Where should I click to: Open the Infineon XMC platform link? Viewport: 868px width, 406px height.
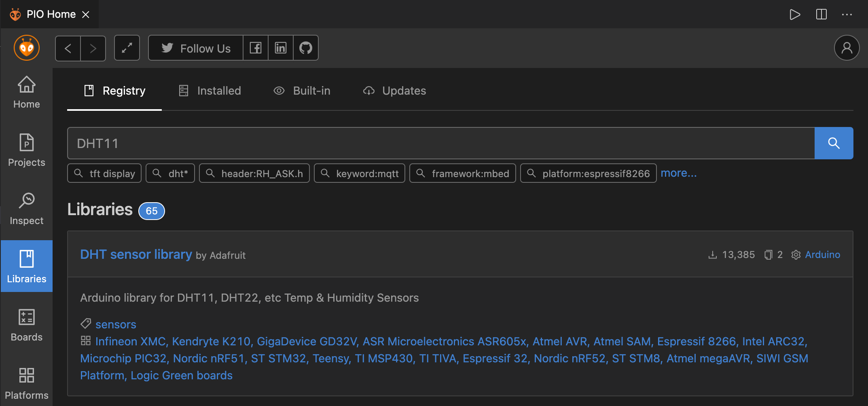[130, 341]
